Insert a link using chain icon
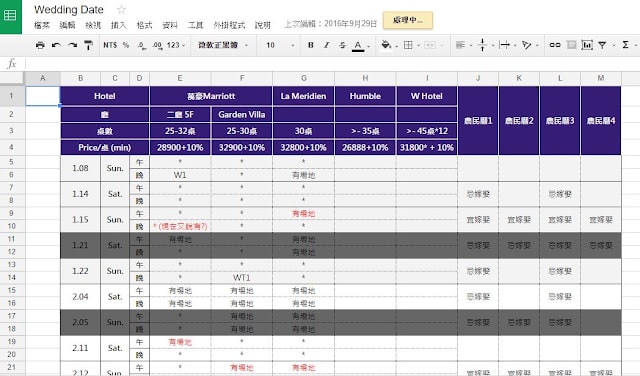Image resolution: width=640 pixels, height=376 pixels. point(555,45)
